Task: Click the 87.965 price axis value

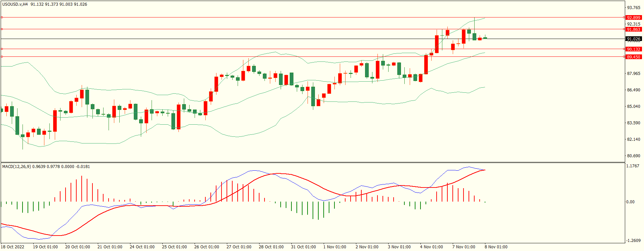Action: 634,74
